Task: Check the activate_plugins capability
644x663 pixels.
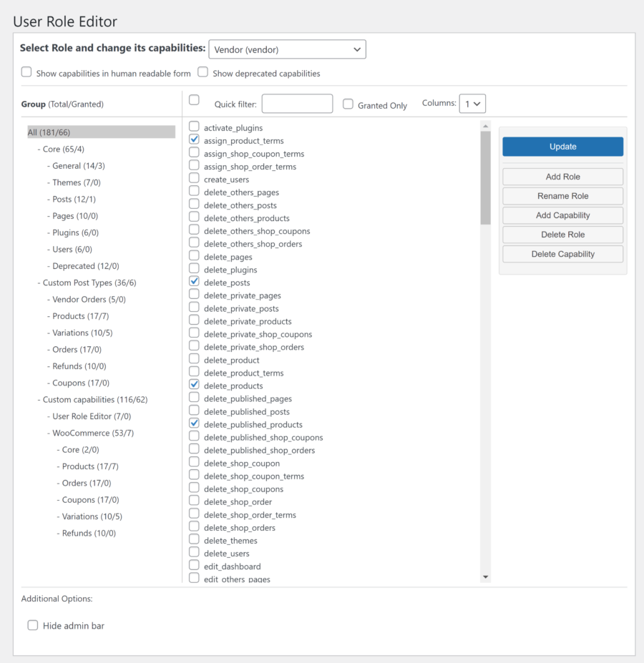Action: click(x=194, y=127)
